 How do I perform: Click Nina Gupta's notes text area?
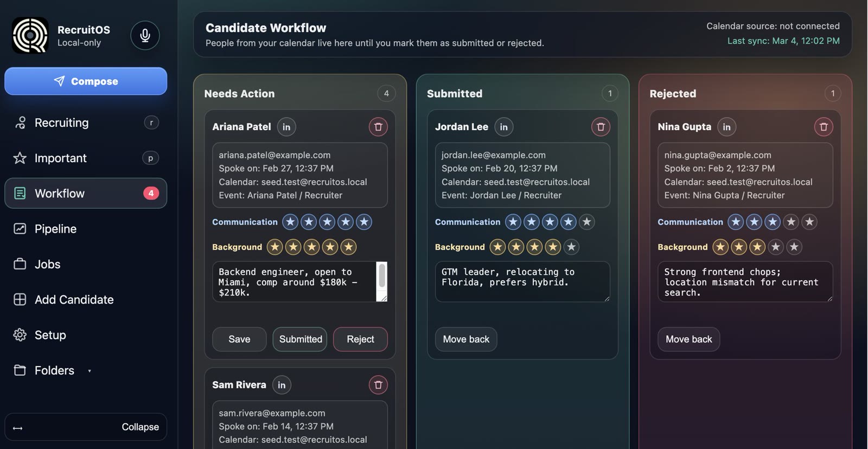(x=745, y=282)
